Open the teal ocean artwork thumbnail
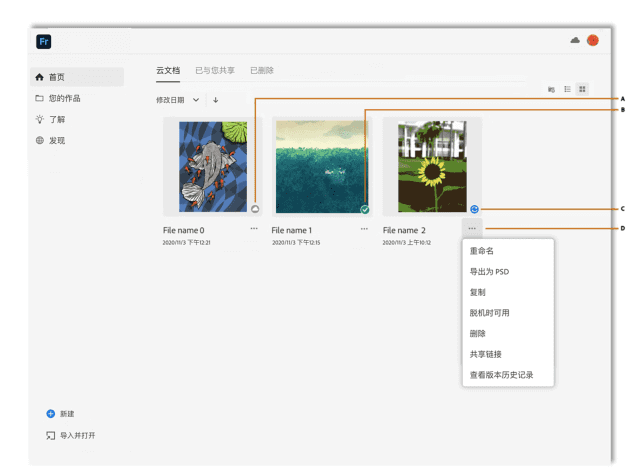640x469 pixels. (322, 167)
